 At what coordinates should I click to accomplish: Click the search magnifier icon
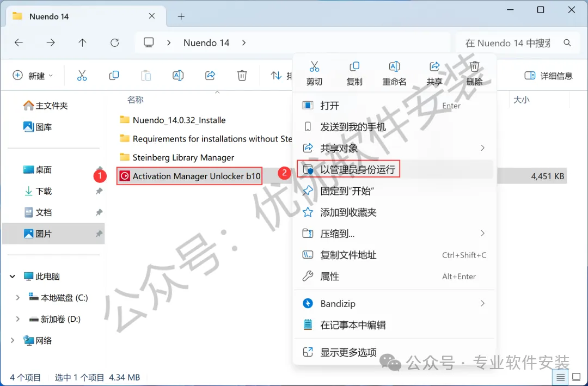[567, 43]
